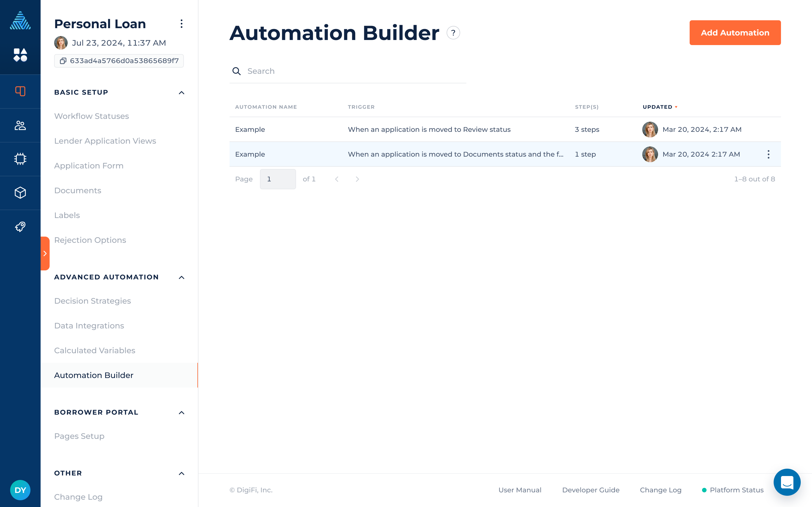Expand the sidebar navigation panel
This screenshot has height=507, width=812.
[45, 253]
